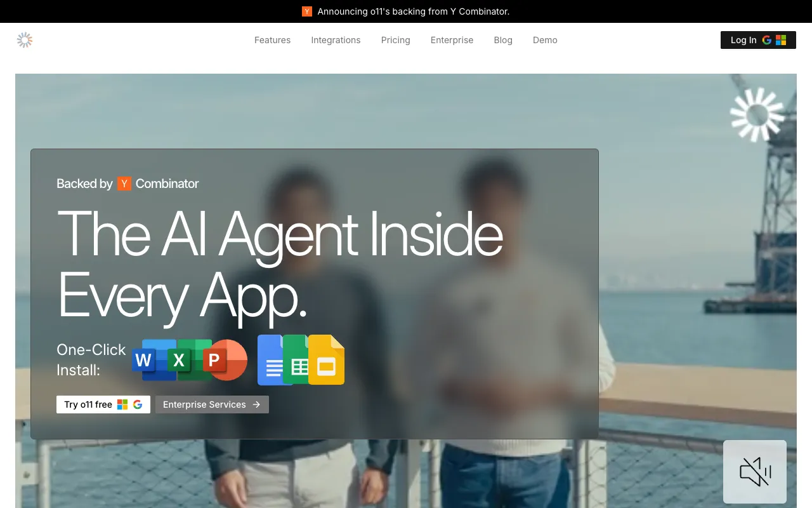This screenshot has width=812, height=508.
Task: Open the Features menu item
Action: coord(272,40)
